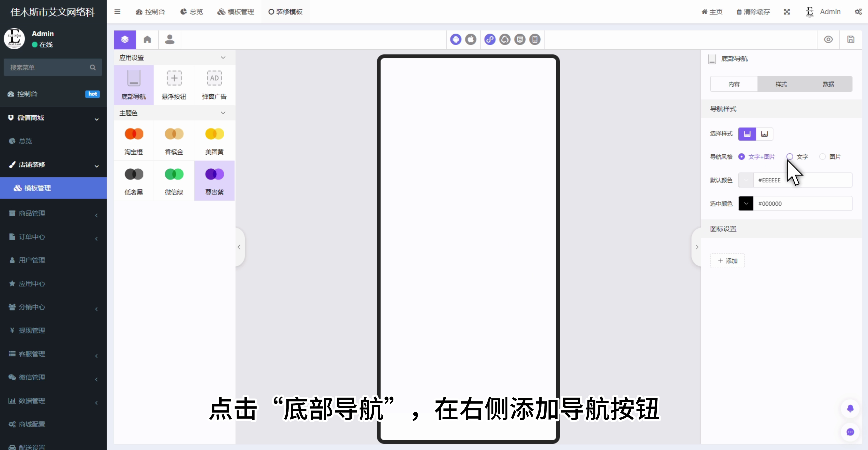Open the 悬浮按钮 component in 应用设置

[174, 84]
